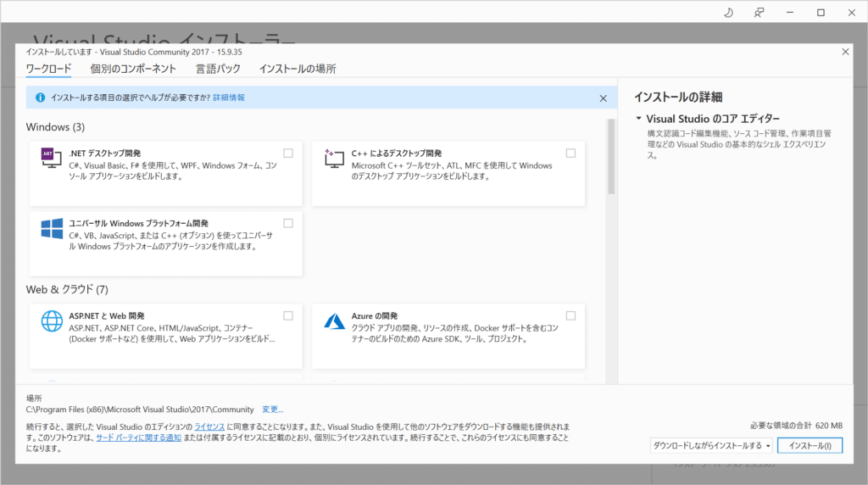
Task: Open the 言語パック tab
Action: coord(218,69)
